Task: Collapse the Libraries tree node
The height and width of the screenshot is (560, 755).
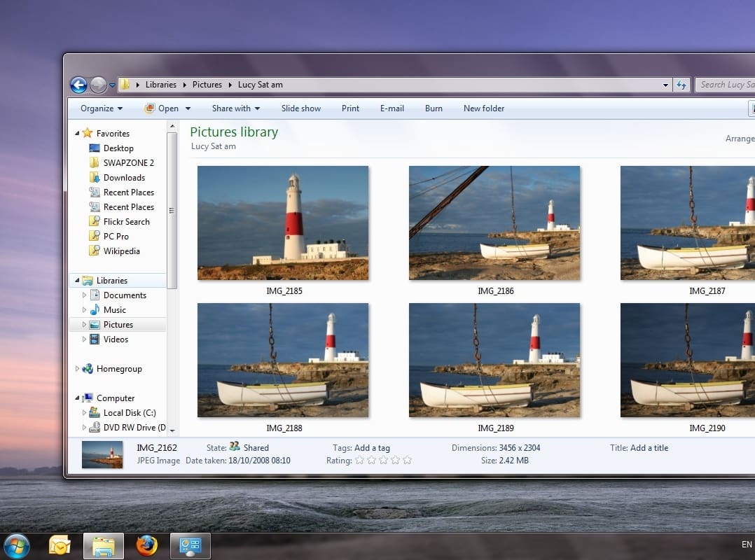Action: click(77, 281)
